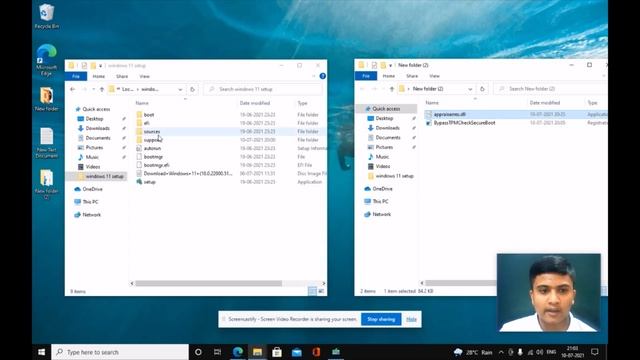Screen dimensions: 640x360
Task: Open the Share tab in the left Explorer window
Action: coord(122,76)
